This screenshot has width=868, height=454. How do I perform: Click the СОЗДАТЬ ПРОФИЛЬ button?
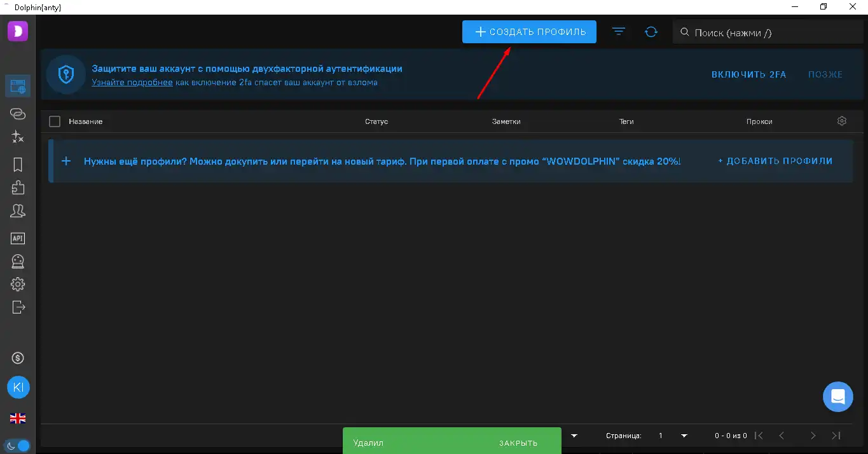pyautogui.click(x=529, y=32)
